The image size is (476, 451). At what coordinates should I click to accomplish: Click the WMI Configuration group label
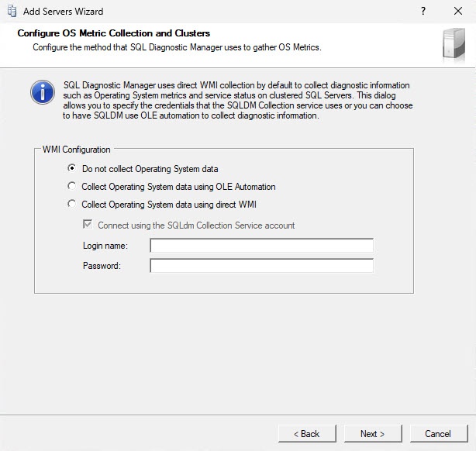click(76, 150)
